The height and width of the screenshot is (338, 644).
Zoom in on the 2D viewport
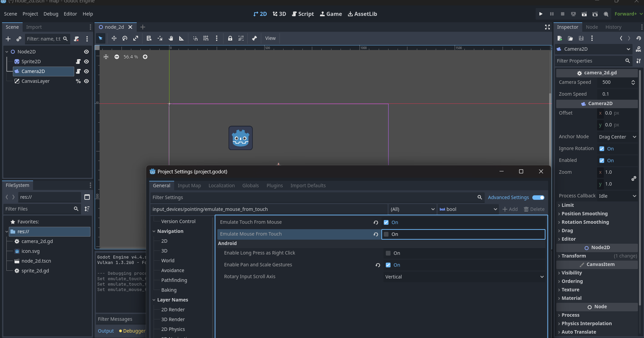coord(145,57)
